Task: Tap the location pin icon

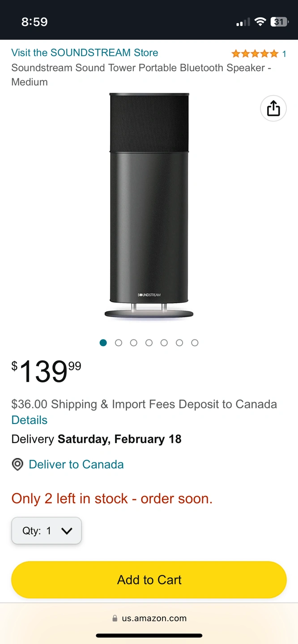Action: click(x=17, y=465)
